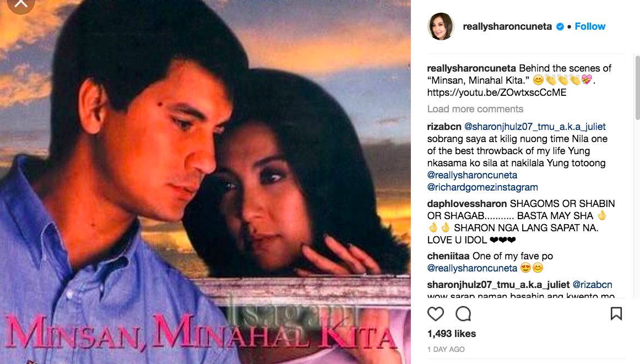
Task: Open post timestamp 1 DAY AGO
Action: coord(446,349)
